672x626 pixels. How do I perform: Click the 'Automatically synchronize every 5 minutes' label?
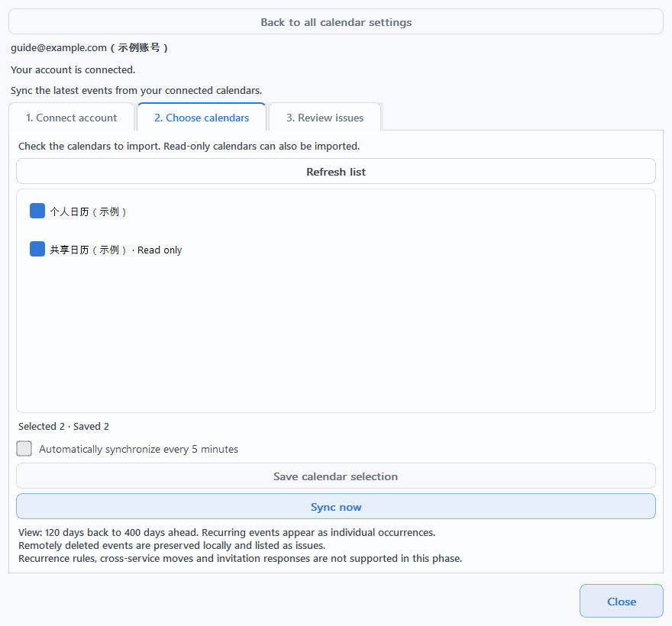(x=138, y=449)
